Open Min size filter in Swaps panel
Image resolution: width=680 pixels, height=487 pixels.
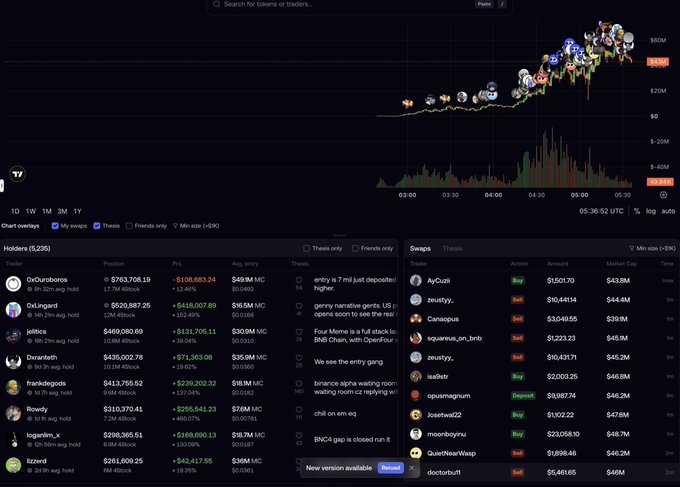tap(652, 248)
